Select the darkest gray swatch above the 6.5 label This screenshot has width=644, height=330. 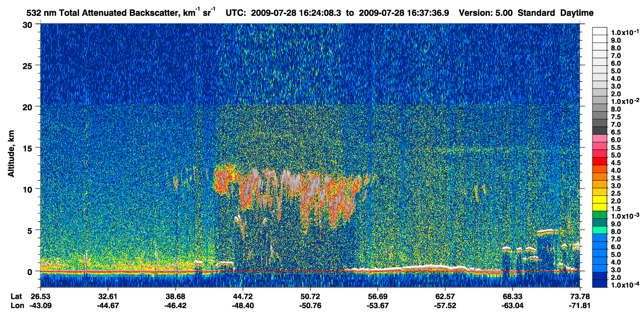(x=599, y=130)
